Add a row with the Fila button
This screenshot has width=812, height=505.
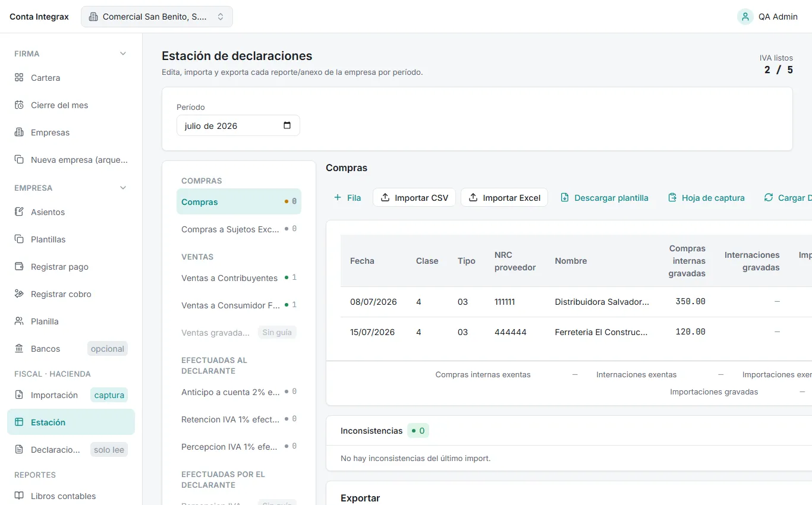[347, 198]
